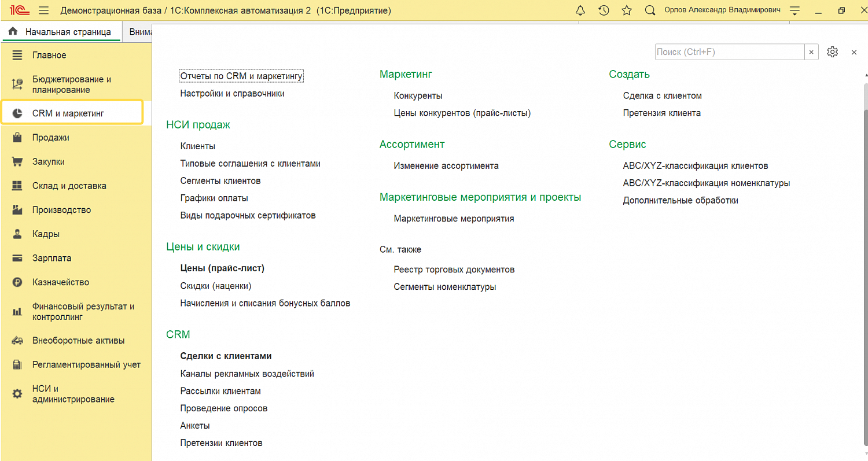Image resolution: width=868 pixels, height=461 pixels.
Task: Create a Претензия клиента
Action: pos(662,113)
